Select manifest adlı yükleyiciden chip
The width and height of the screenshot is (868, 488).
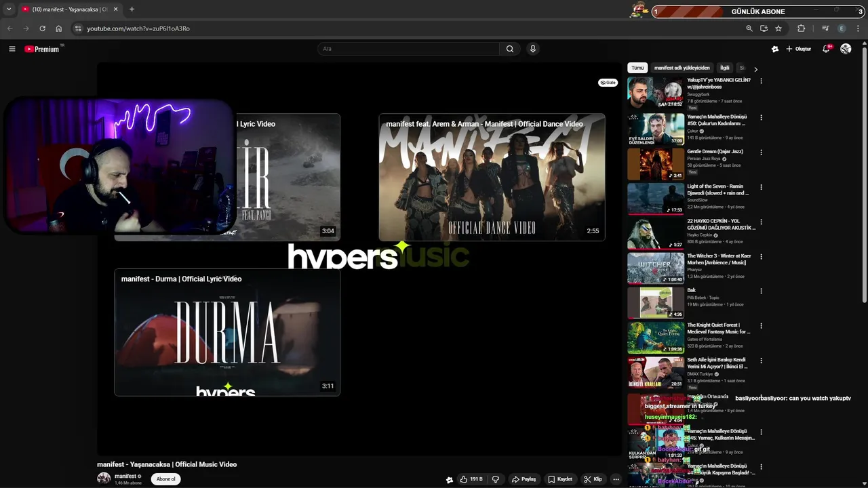click(x=682, y=68)
